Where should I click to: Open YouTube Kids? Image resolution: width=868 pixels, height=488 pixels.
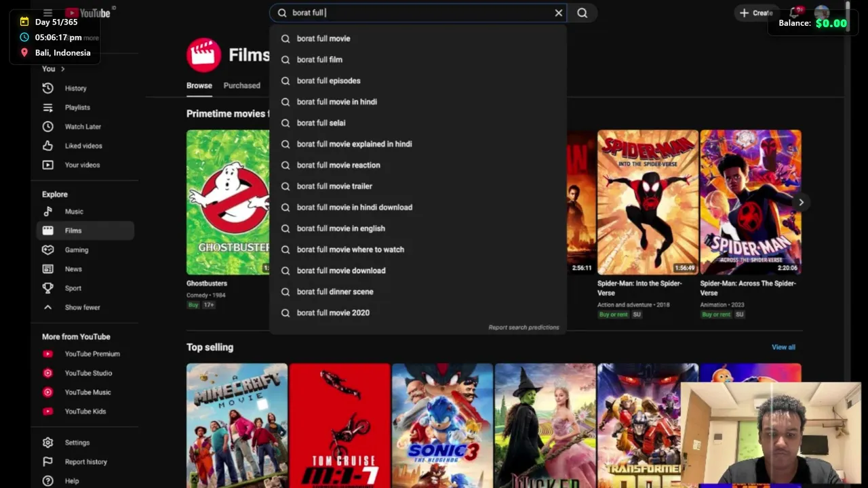85,411
